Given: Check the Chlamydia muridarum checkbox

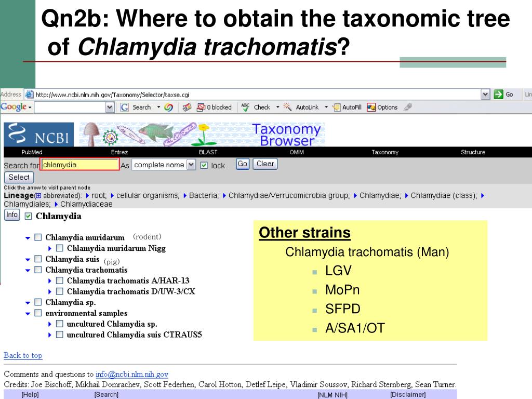Looking at the screenshot, I should [x=38, y=237].
